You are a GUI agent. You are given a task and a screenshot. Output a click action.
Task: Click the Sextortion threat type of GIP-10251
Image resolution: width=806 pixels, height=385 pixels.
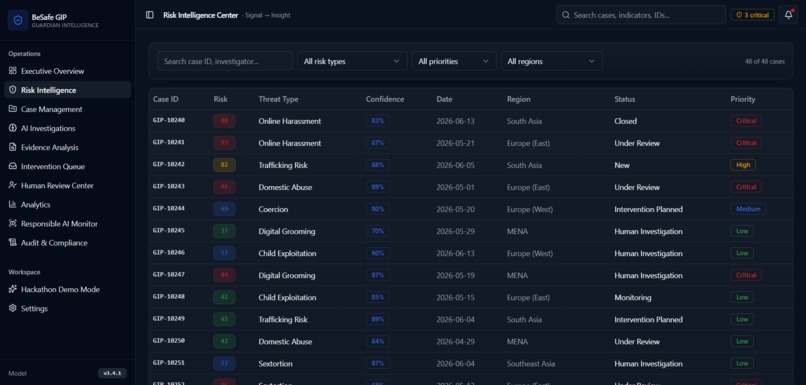point(276,364)
